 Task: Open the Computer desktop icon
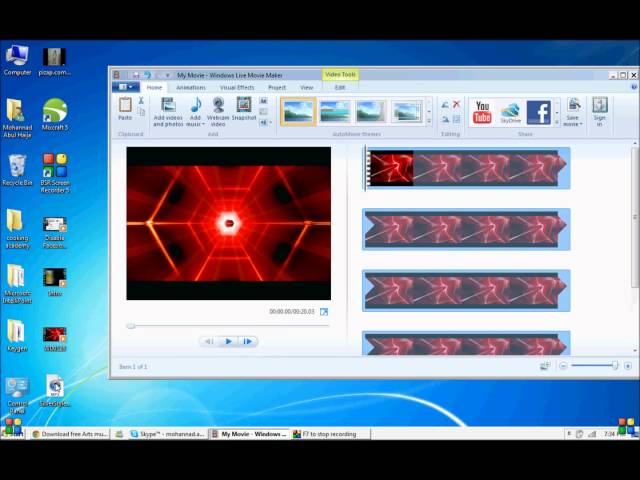coord(17,60)
